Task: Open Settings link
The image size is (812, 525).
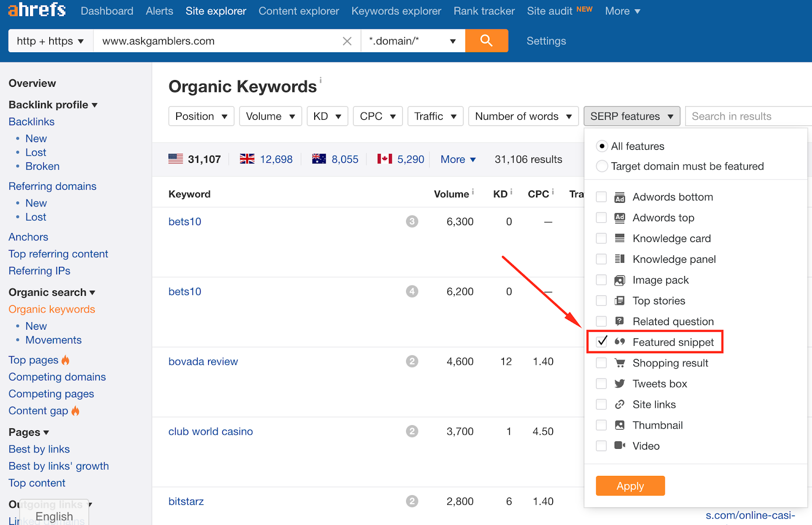Action: tap(546, 41)
